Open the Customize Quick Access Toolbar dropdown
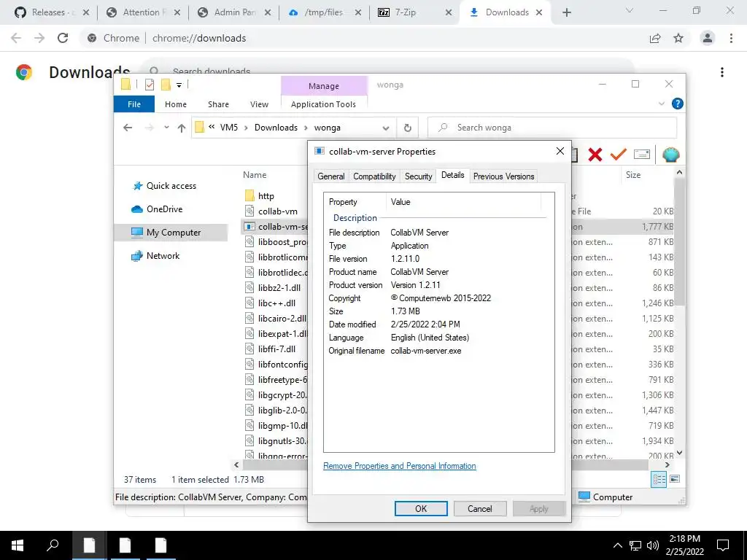Screen dimensions: 747x560 (179, 85)
